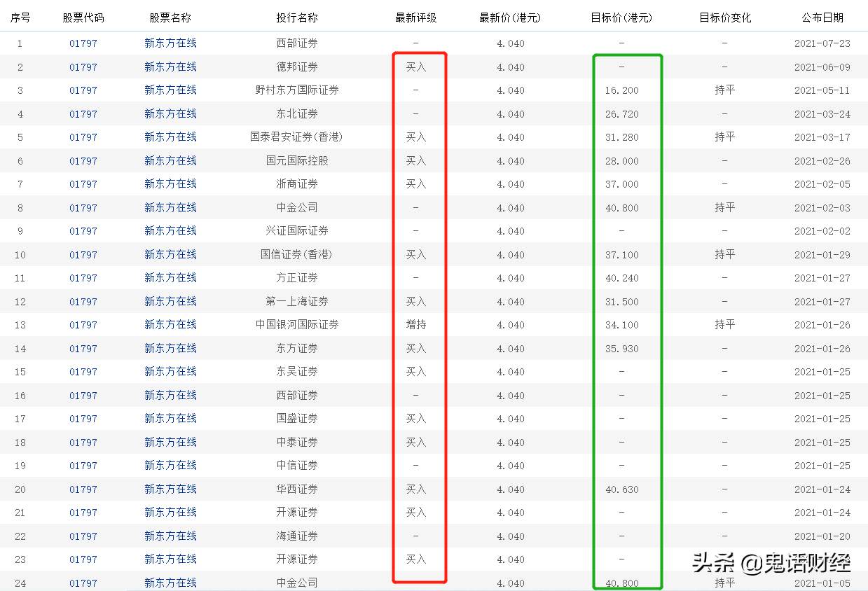868x591 pixels.
Task: Click the date 2021-02-03
Action: tap(822, 208)
